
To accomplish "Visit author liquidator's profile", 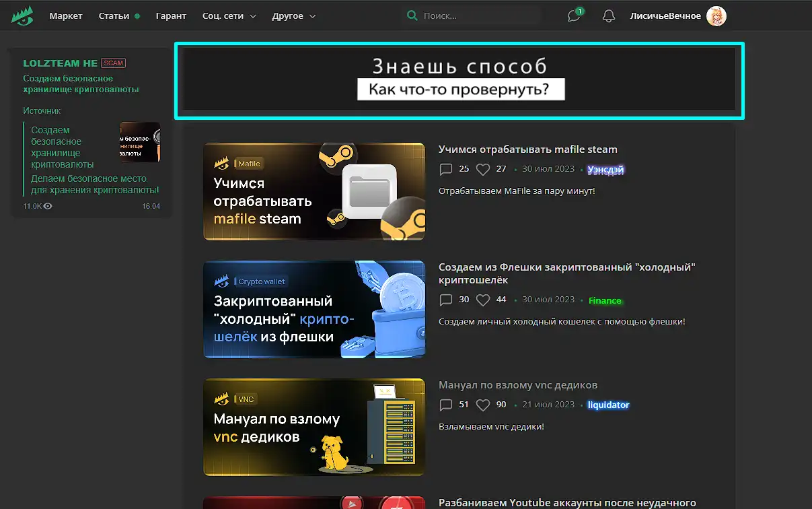I will 608,405.
